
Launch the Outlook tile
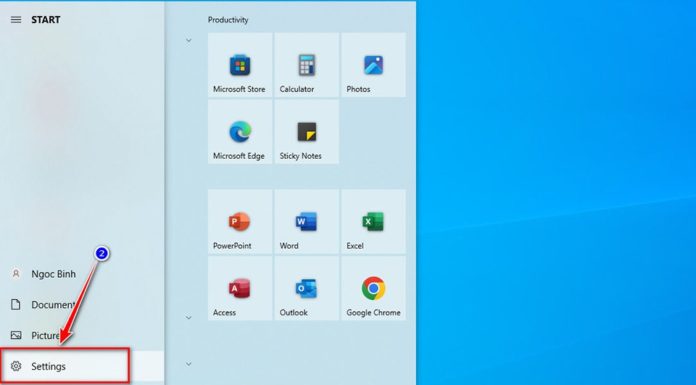pos(307,288)
